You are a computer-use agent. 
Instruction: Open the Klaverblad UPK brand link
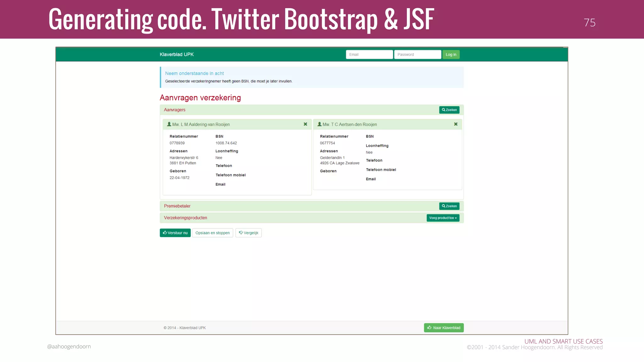[x=177, y=54]
